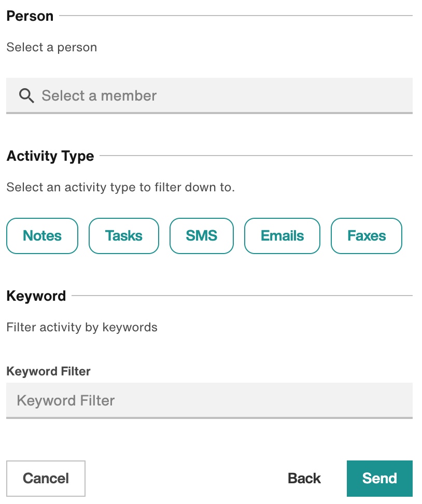Focus the Select a member field
The height and width of the screenshot is (504, 422).
click(x=209, y=96)
